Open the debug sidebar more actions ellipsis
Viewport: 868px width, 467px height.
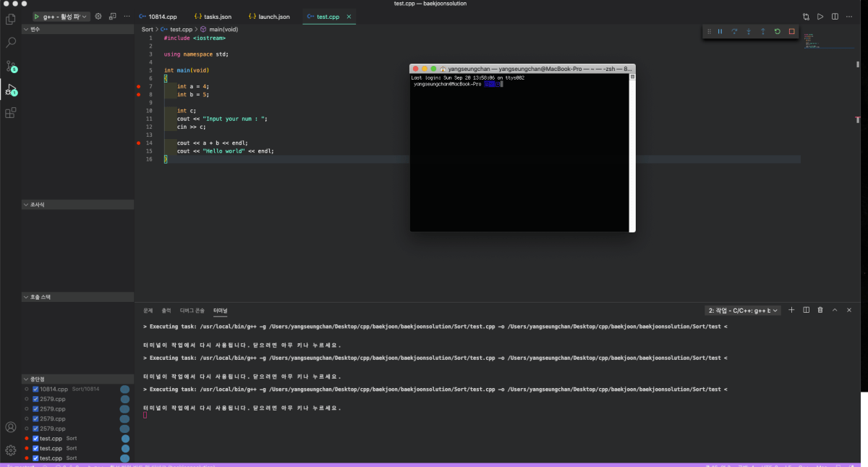tap(127, 16)
